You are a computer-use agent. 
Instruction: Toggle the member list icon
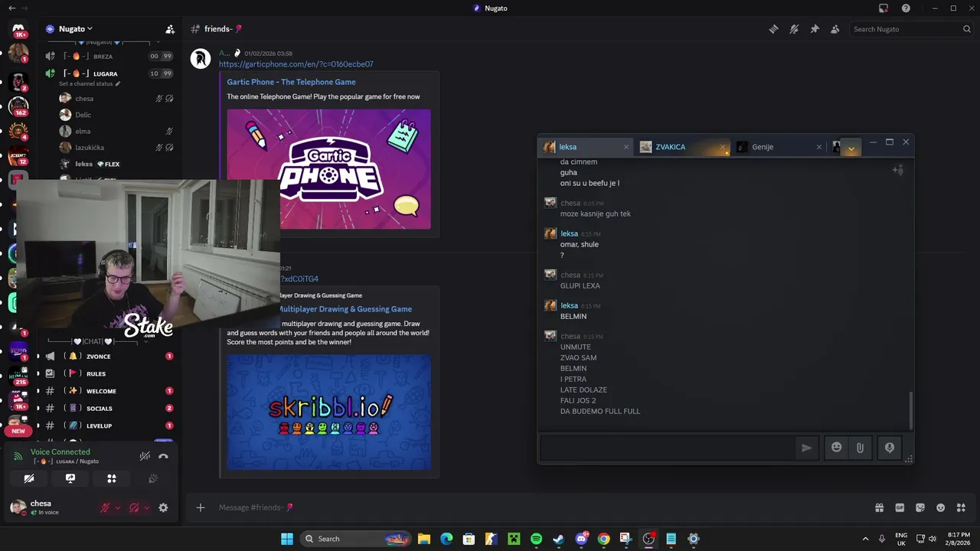point(835,29)
